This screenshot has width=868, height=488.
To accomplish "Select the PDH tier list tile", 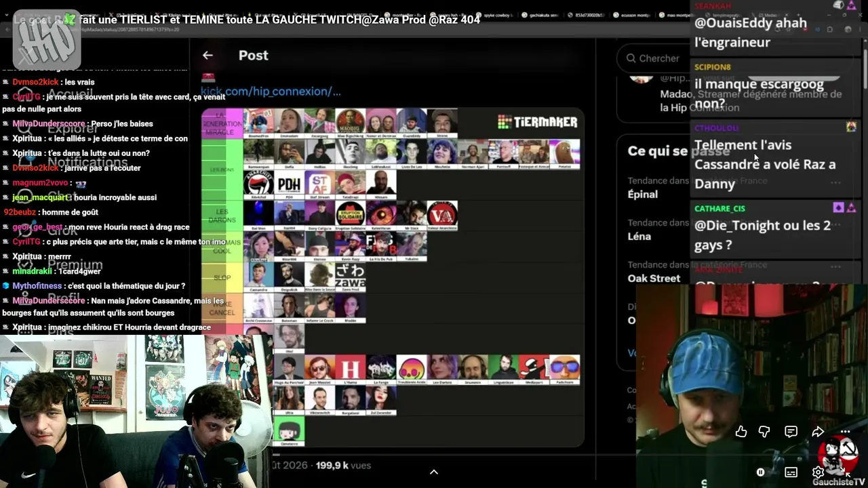I will coord(289,184).
